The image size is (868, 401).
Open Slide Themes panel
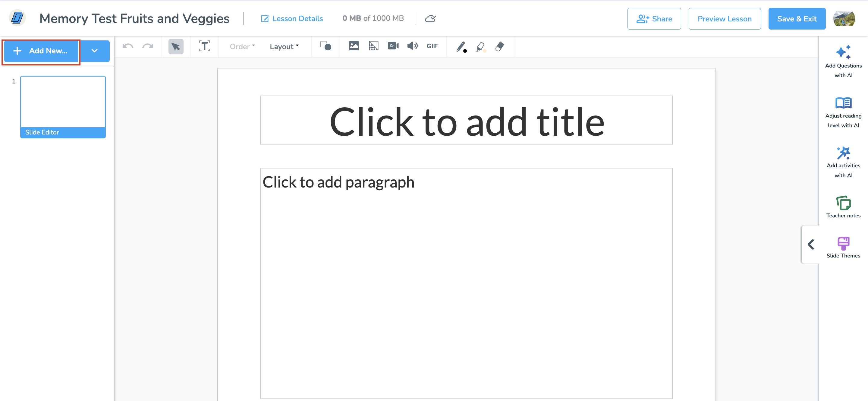tap(843, 248)
